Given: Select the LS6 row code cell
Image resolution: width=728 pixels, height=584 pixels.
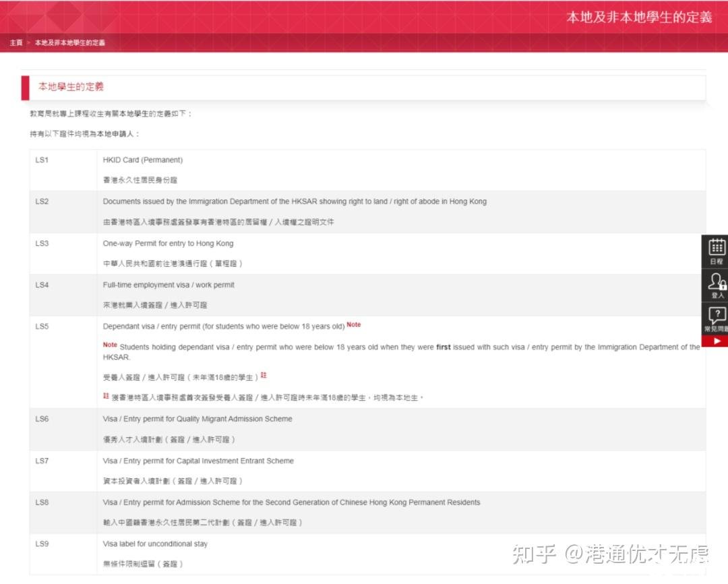Looking at the screenshot, I should [63, 429].
